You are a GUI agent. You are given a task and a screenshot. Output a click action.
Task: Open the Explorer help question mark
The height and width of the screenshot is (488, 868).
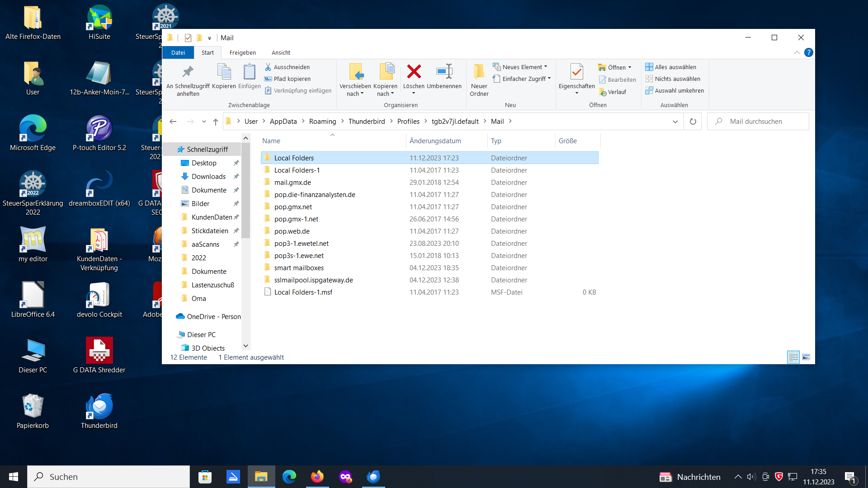[808, 53]
